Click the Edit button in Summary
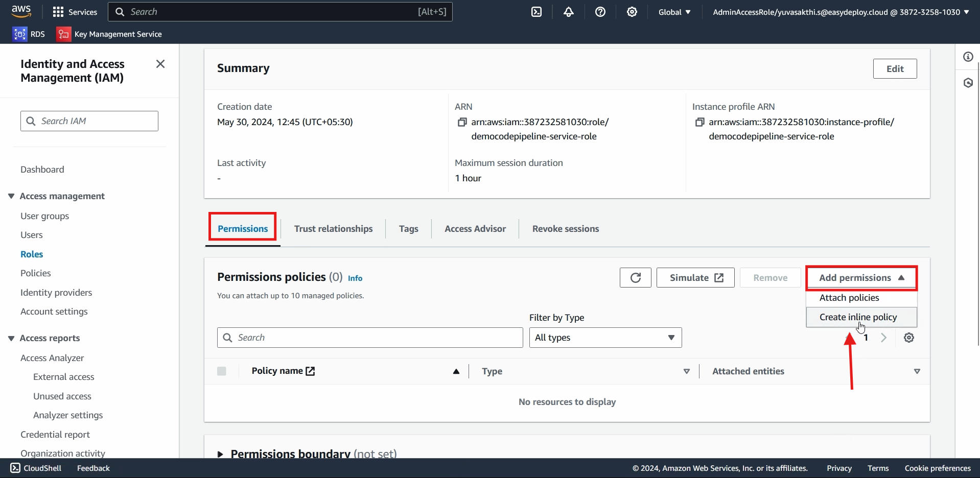Screen dimensions: 980x478 point(895,69)
